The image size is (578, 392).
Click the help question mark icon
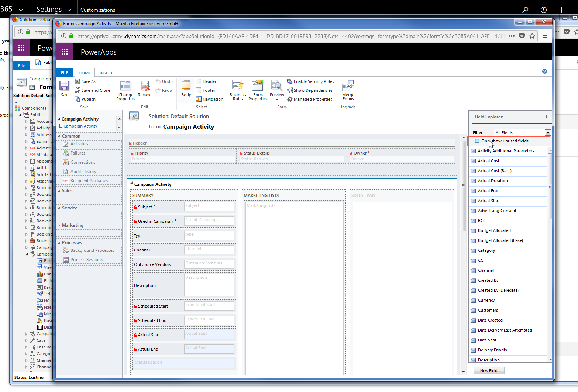[x=544, y=72]
